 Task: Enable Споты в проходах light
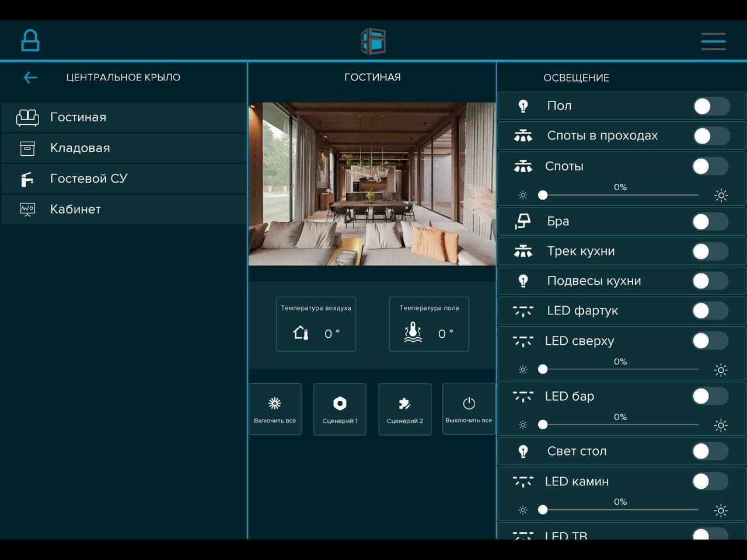(711, 136)
